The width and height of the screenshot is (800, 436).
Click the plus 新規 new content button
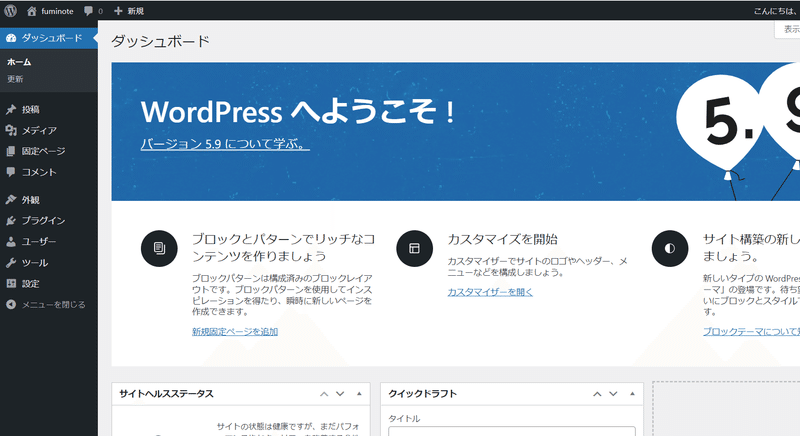[x=129, y=11]
